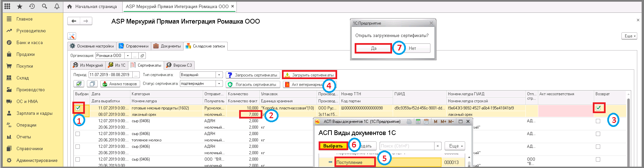
Task: Open Favorites star icon
Action: pos(20,6)
